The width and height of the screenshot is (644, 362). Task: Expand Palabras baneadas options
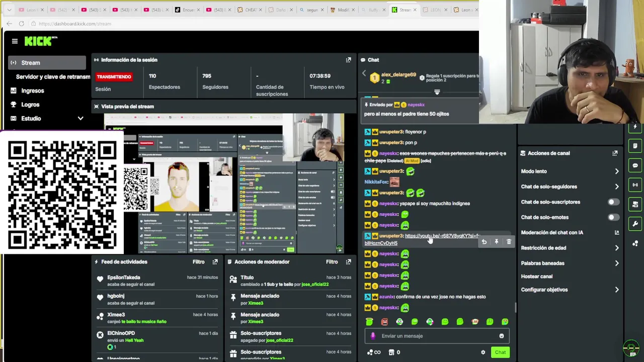click(617, 263)
